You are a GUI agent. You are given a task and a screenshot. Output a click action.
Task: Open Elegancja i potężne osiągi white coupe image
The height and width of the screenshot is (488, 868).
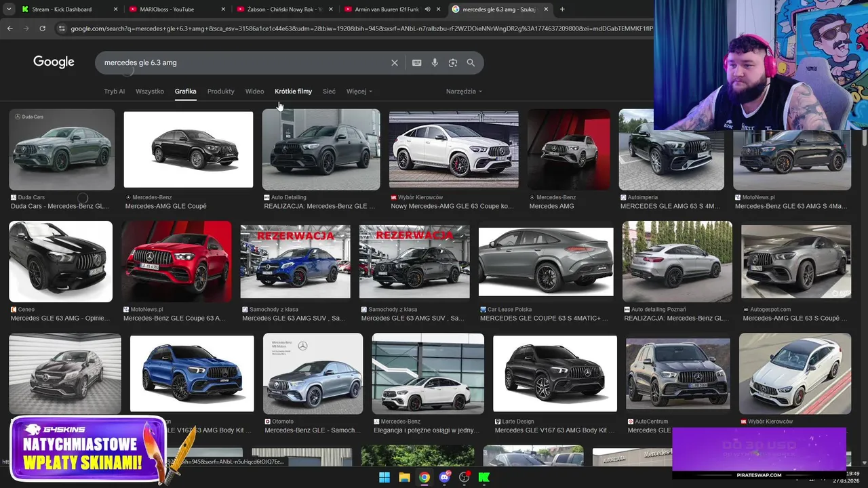click(428, 373)
